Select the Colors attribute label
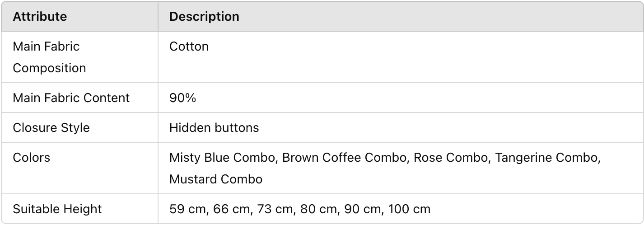This screenshot has width=644, height=225. point(31,158)
